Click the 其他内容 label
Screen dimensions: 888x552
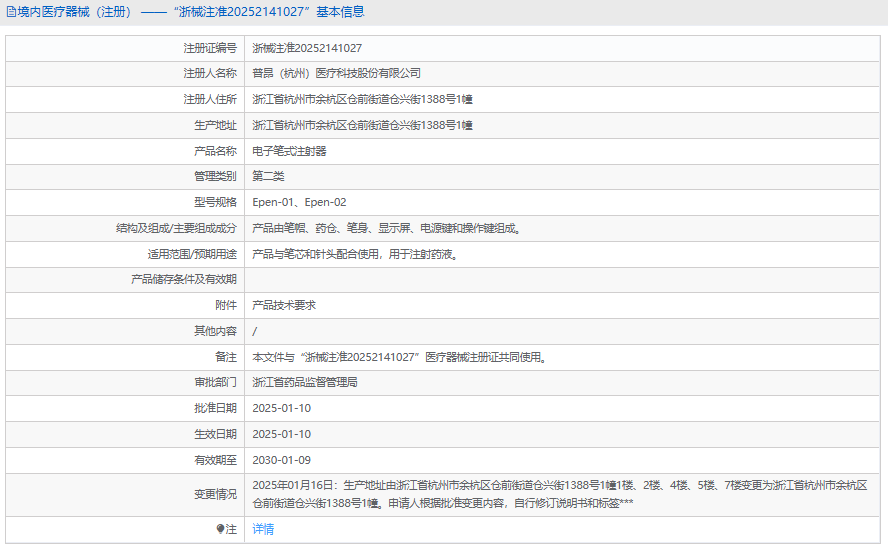point(215,331)
